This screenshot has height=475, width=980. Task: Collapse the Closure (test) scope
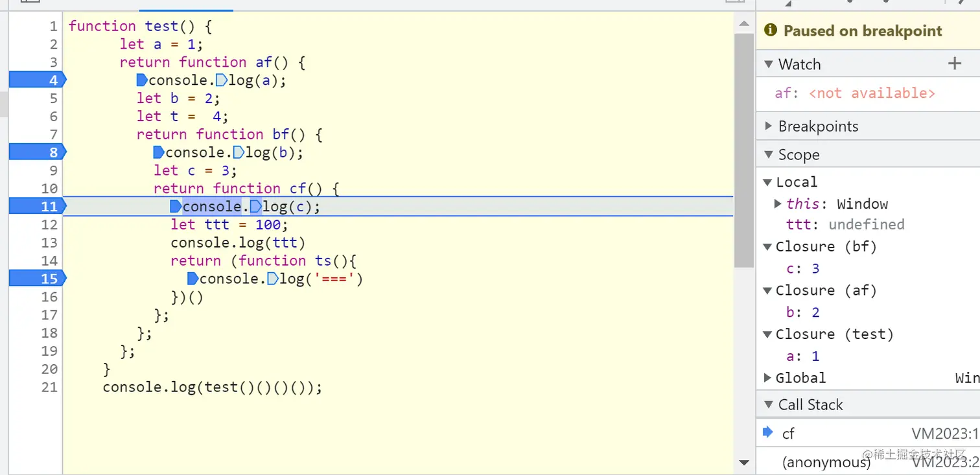(768, 334)
